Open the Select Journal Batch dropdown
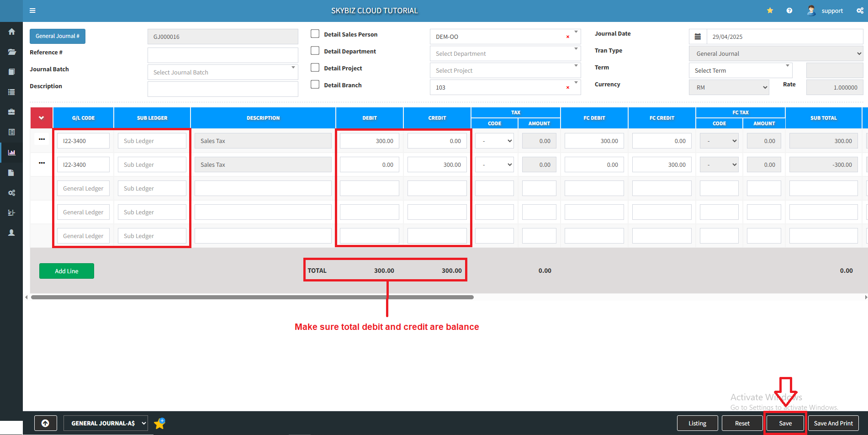The height and width of the screenshot is (435, 868). [222, 72]
